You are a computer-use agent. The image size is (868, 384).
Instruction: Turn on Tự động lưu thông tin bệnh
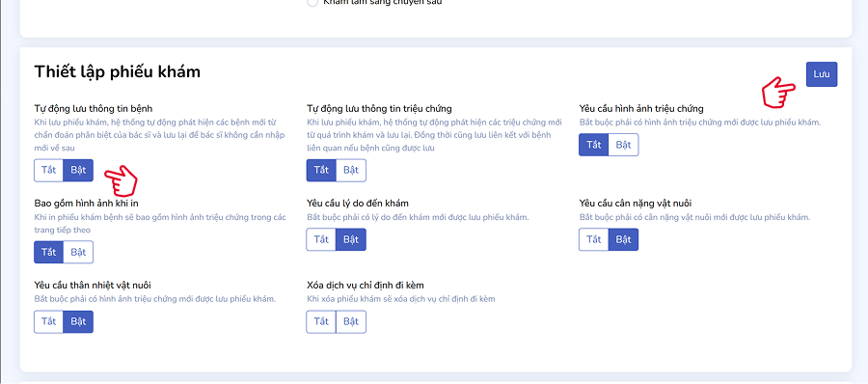(79, 170)
